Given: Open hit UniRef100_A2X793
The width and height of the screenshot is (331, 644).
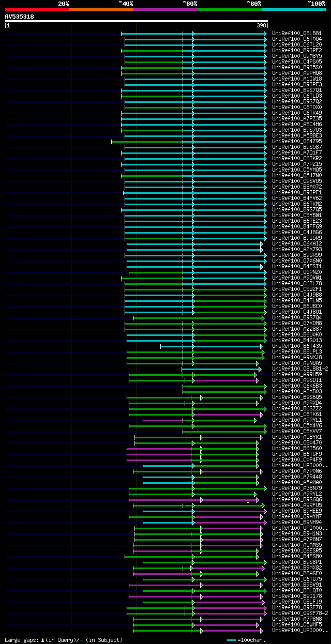Looking at the screenshot, I should pos(297,249).
